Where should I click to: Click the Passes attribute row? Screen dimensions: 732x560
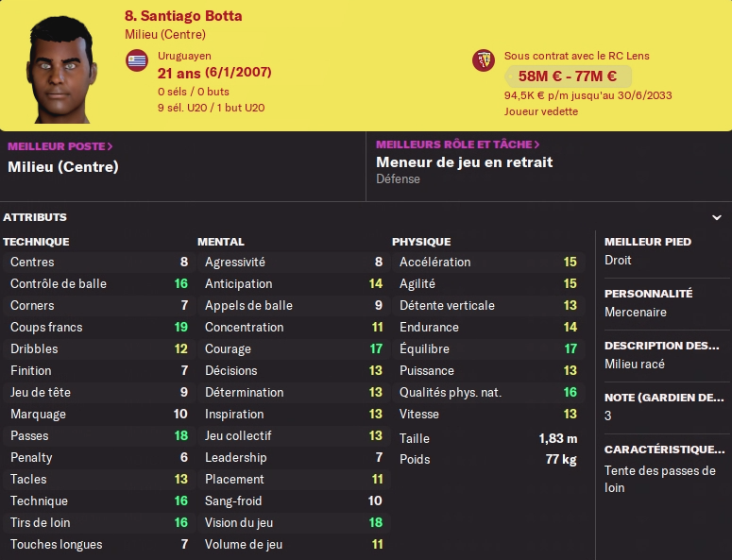tap(98, 436)
